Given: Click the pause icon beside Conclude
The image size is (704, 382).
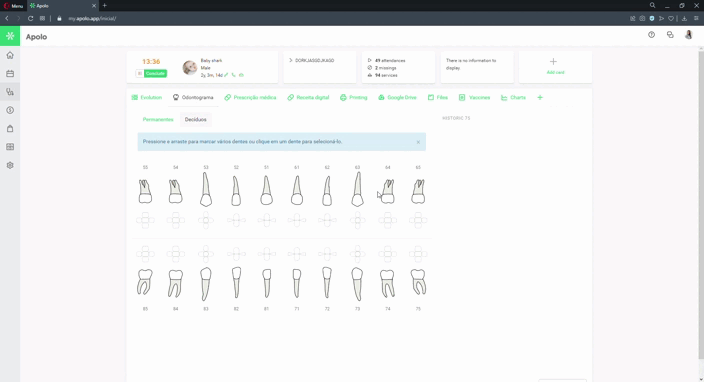Looking at the screenshot, I should 140,73.
